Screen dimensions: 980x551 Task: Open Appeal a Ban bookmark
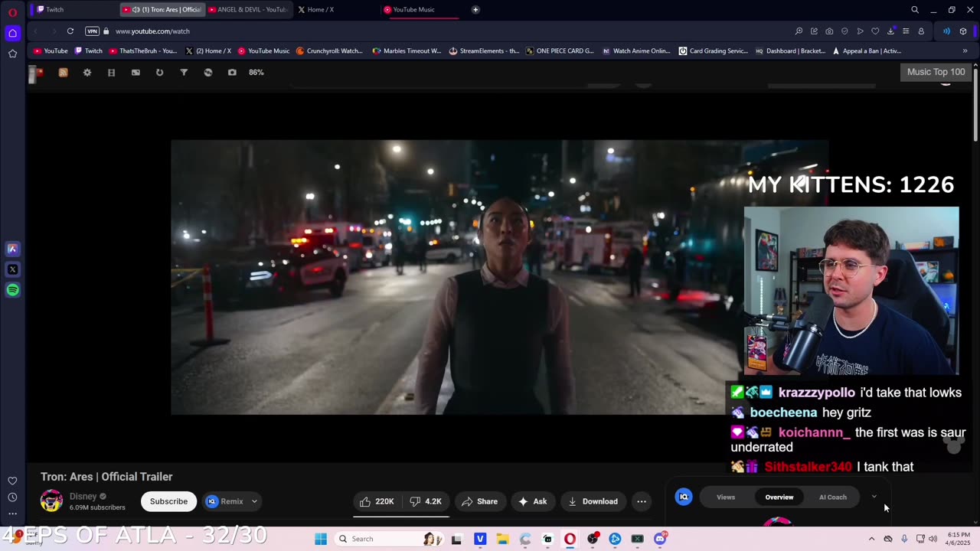(866, 51)
